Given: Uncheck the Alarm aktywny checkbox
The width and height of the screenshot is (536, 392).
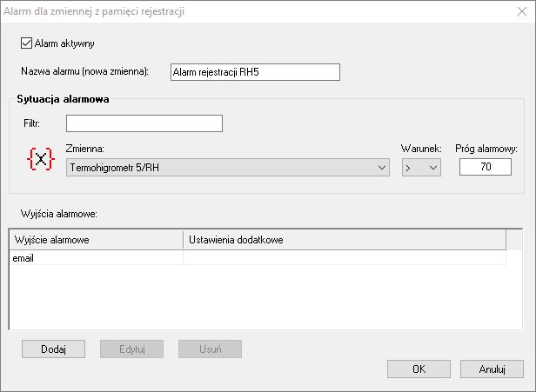Looking at the screenshot, I should point(26,43).
